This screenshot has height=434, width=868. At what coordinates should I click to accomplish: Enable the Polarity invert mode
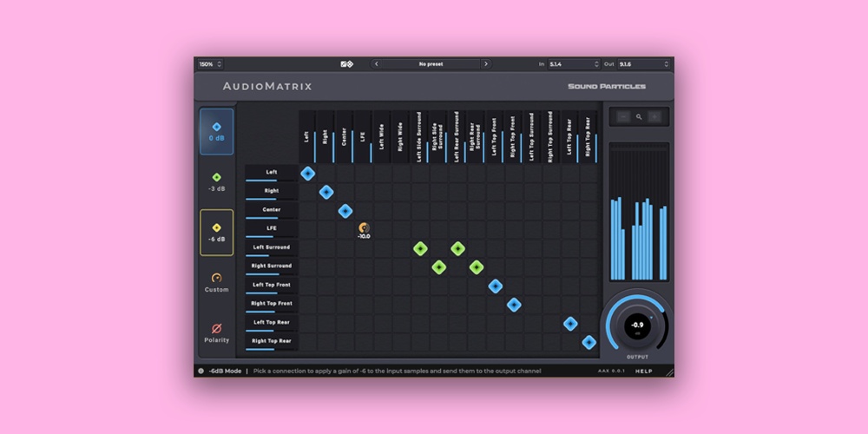(x=216, y=332)
